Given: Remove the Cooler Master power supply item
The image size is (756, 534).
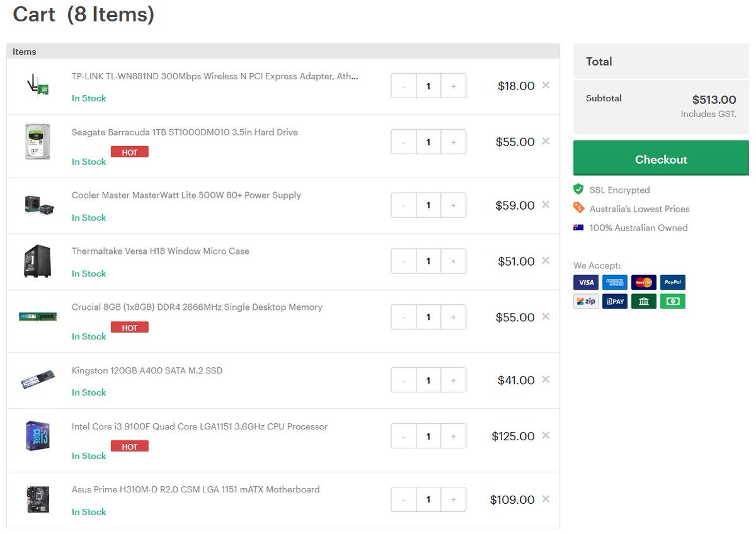Looking at the screenshot, I should pos(546,205).
